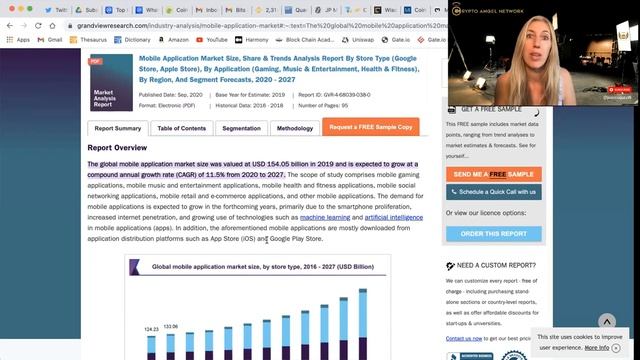Screen dimensions: 640x360
Task: Switch to the 'Que' browser tab
Action: coord(296,10)
